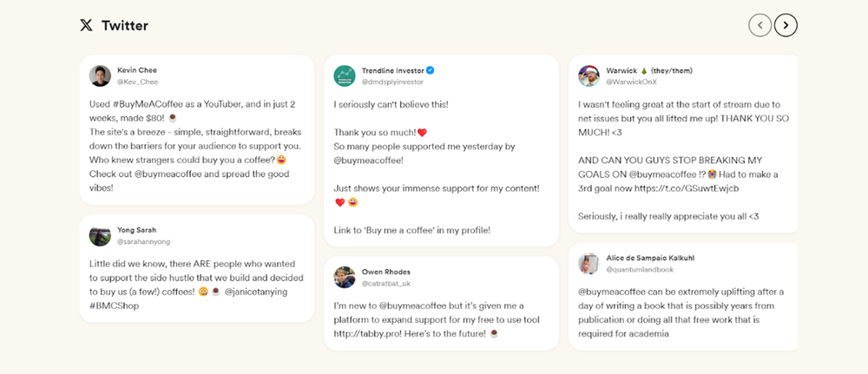Open Yong Sarah's profile picture

(100, 235)
